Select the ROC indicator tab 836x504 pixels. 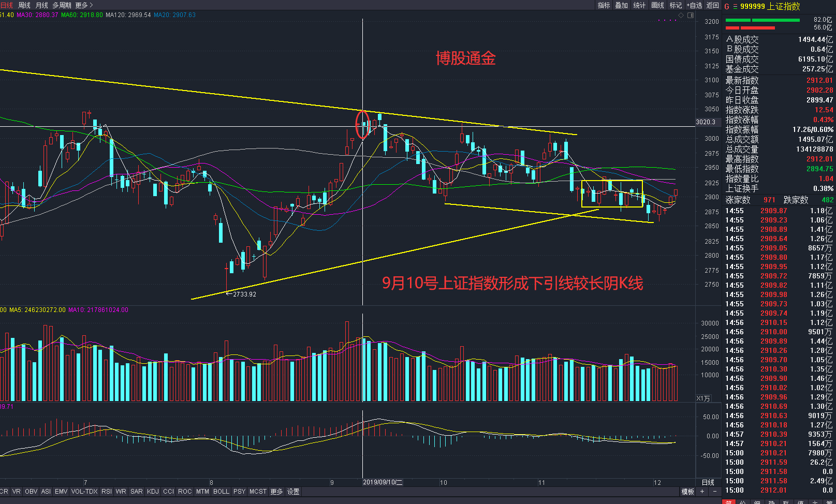click(185, 492)
